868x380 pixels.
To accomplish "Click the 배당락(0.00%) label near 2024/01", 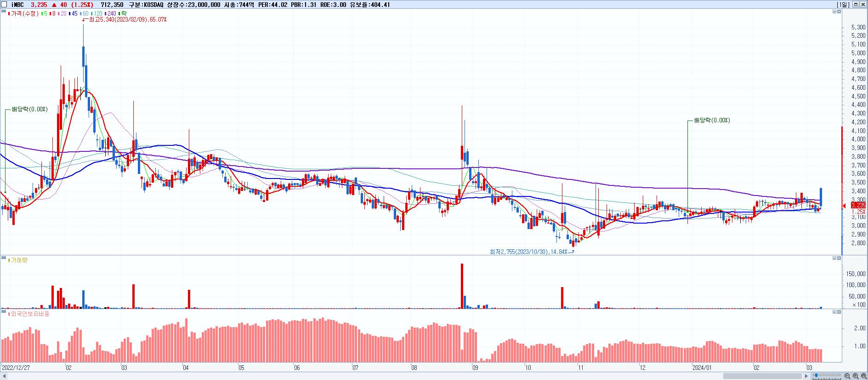I will [x=712, y=121].
